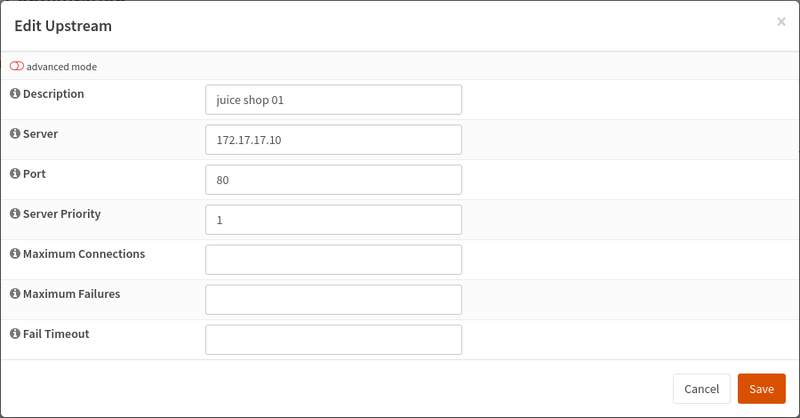Click the Edit Upstream dialog title
Screen dimensions: 800x418
(63, 26)
